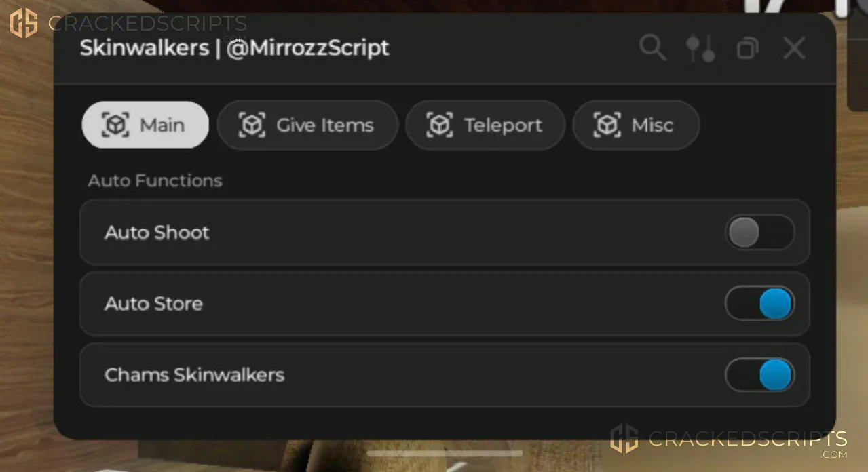
Task: Click the cube icon beside Misc
Action: pos(607,125)
